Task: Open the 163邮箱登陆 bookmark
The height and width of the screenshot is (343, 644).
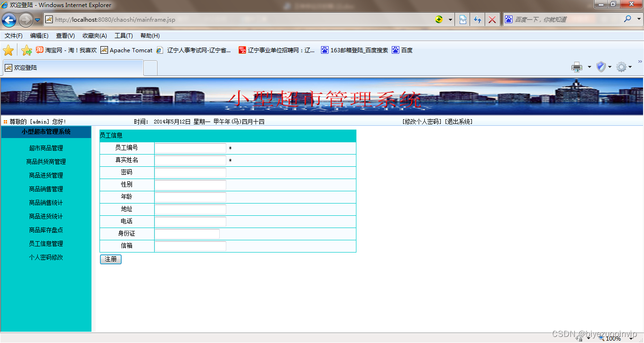Action: tap(355, 50)
